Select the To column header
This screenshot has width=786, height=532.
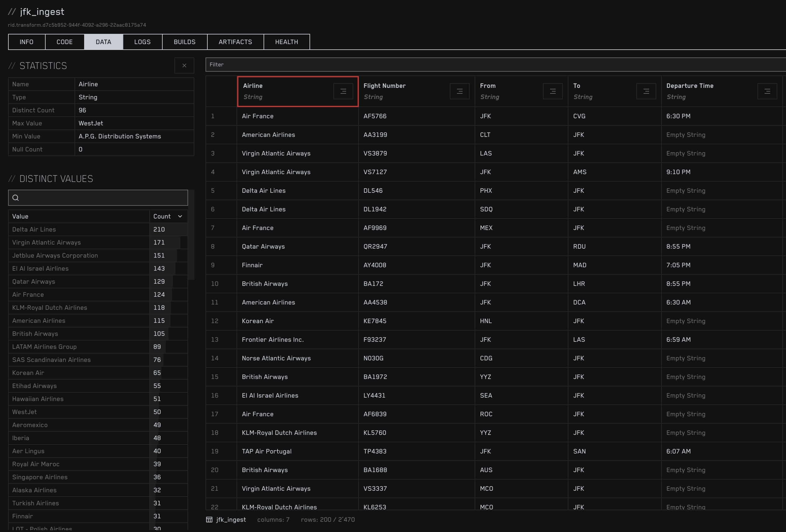[x=615, y=91]
